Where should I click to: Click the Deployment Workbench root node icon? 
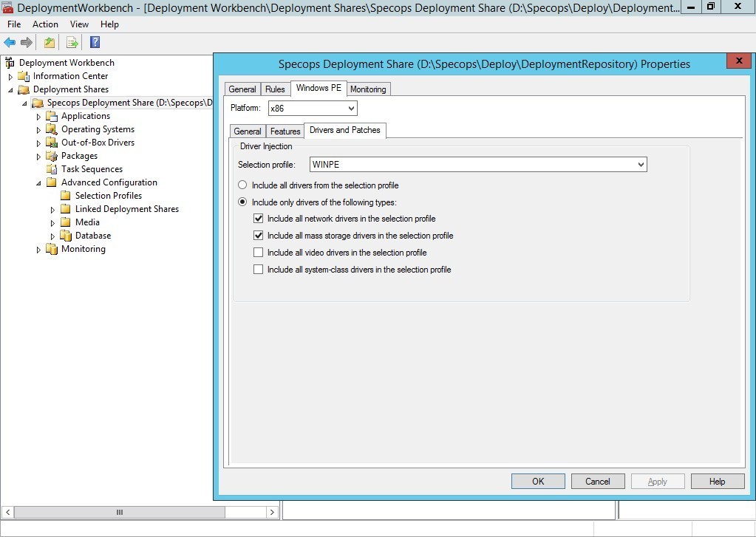10,62
